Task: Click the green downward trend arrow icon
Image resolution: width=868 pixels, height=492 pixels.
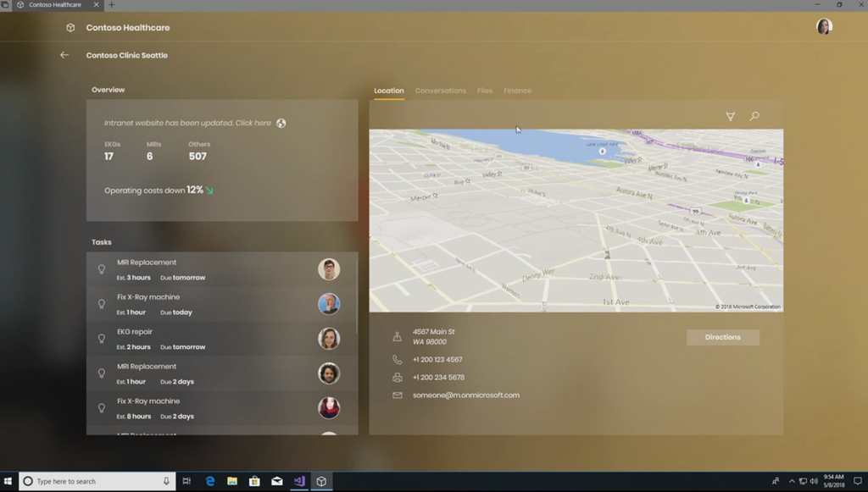Action: pyautogui.click(x=209, y=191)
